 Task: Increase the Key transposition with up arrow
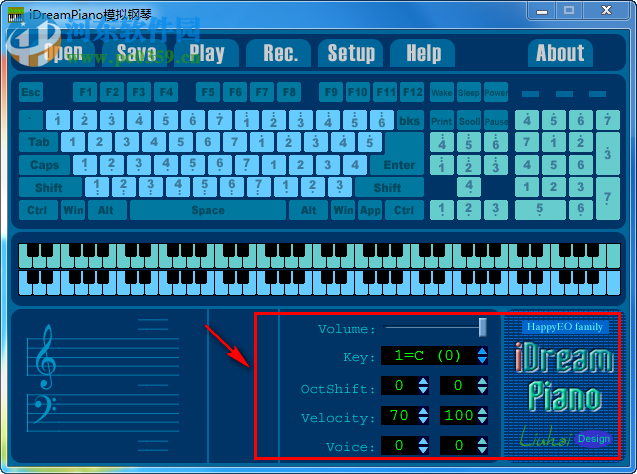[482, 351]
